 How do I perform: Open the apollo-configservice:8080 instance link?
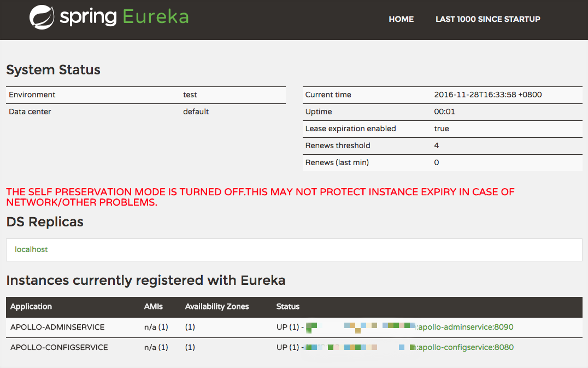tap(465, 347)
